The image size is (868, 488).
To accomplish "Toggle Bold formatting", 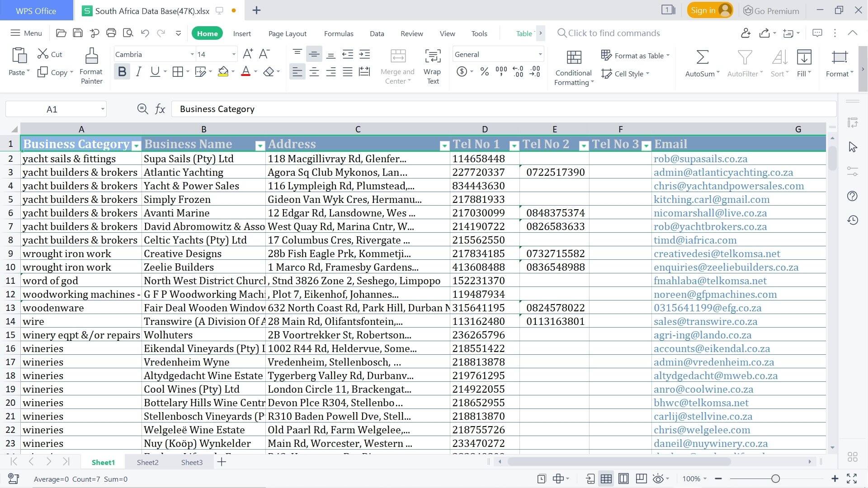I will click(x=122, y=72).
